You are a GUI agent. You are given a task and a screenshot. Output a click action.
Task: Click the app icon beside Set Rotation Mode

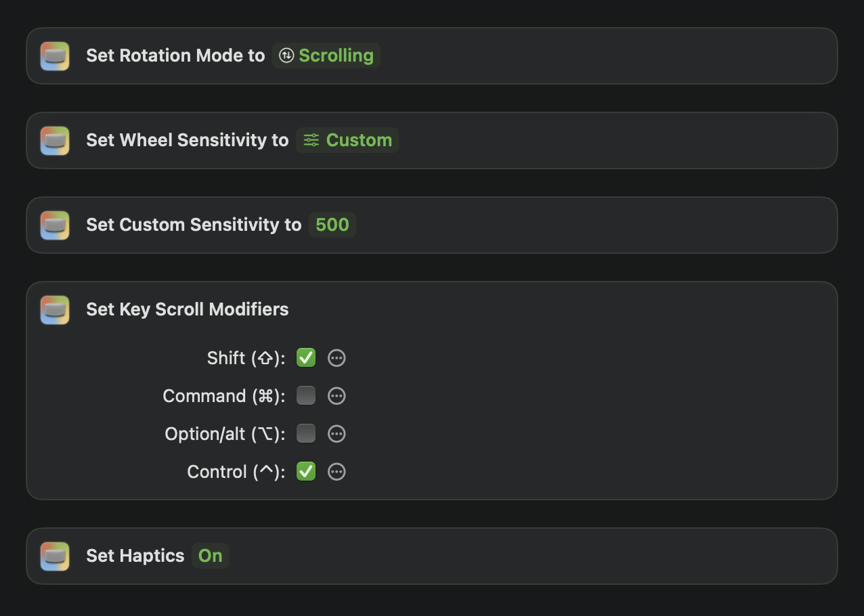coord(55,56)
